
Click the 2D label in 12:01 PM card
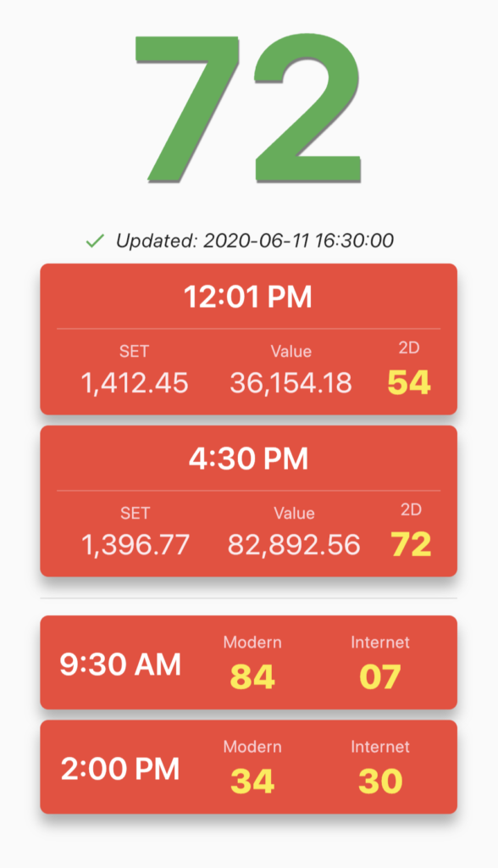pos(409,348)
